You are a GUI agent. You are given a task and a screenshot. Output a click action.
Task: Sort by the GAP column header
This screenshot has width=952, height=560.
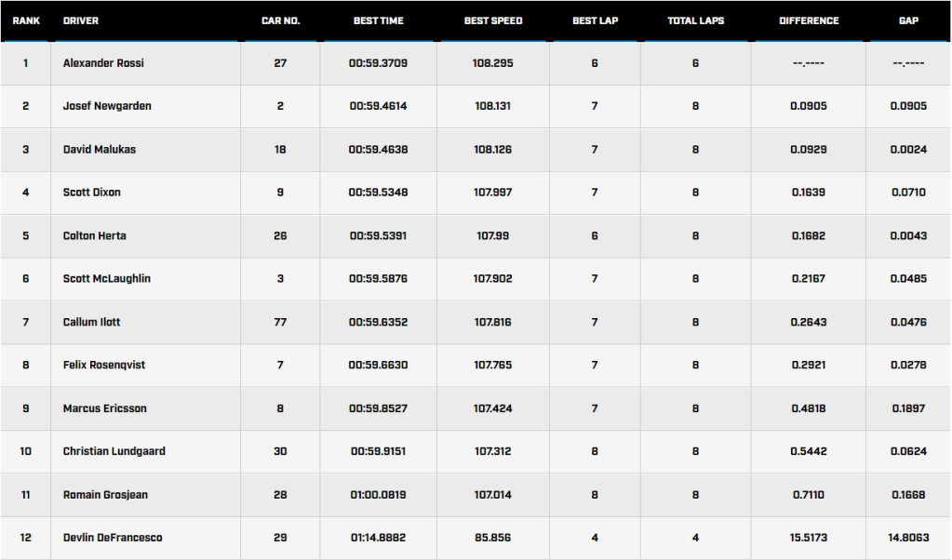[x=908, y=20]
